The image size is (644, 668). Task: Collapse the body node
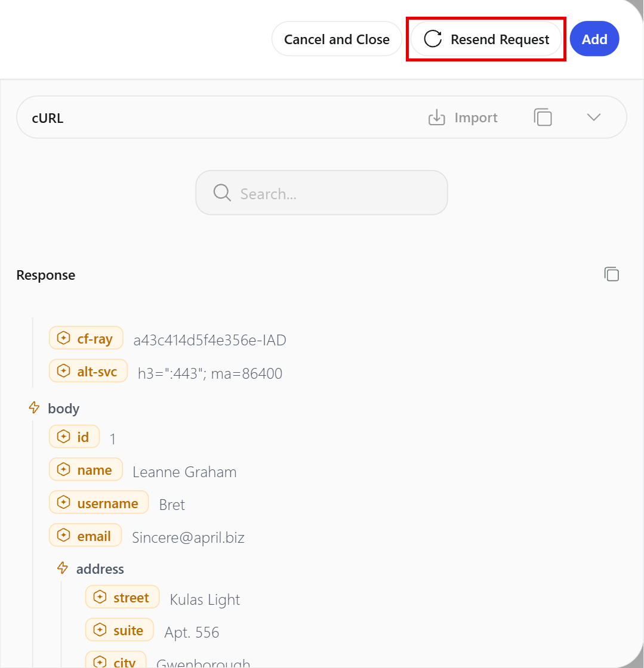(54, 408)
